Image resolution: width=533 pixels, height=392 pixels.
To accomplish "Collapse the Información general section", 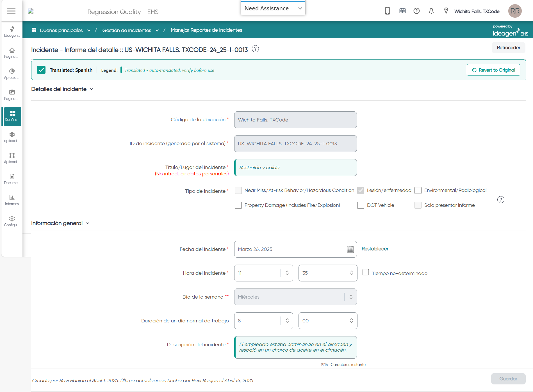I will point(88,223).
